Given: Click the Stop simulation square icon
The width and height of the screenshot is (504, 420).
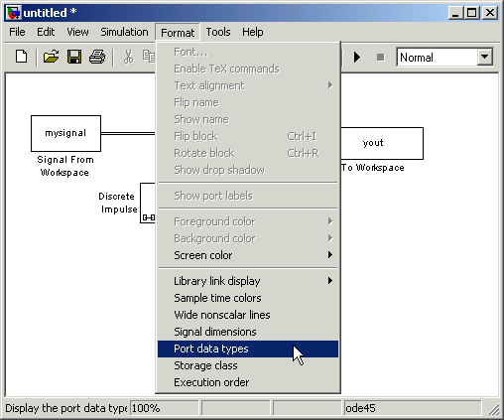Looking at the screenshot, I should pyautogui.click(x=381, y=58).
